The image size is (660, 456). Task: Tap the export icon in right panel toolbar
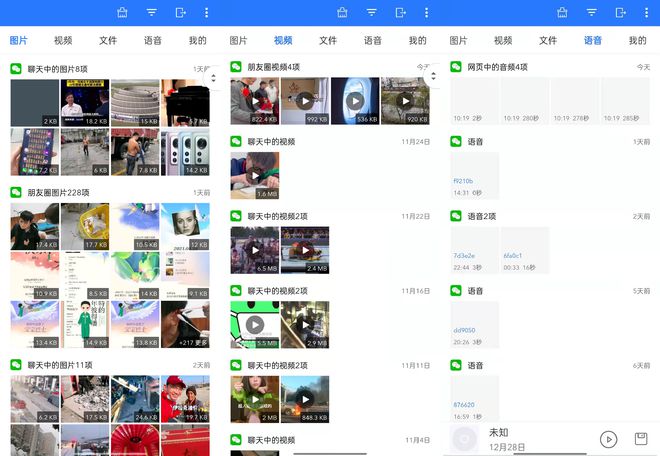click(x=621, y=13)
